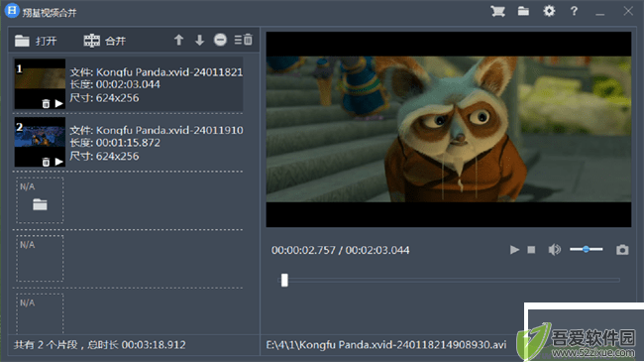Play clip 1 from its thumbnail play icon

58,104
